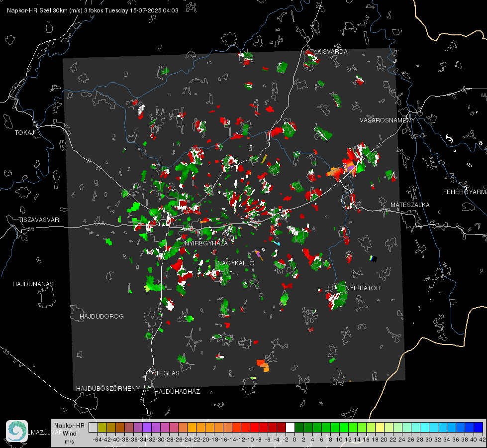Click the FEHÉRGYARMAT label at the map edge
The height and width of the screenshot is (448, 487).
(x=465, y=192)
